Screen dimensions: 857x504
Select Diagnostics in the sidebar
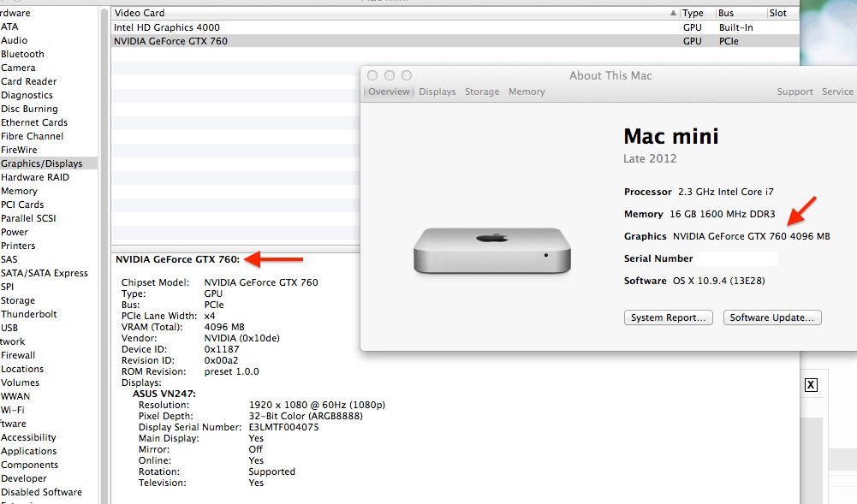(x=27, y=95)
